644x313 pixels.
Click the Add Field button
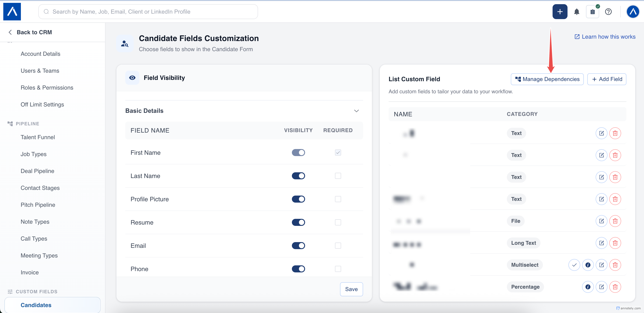[x=606, y=79]
